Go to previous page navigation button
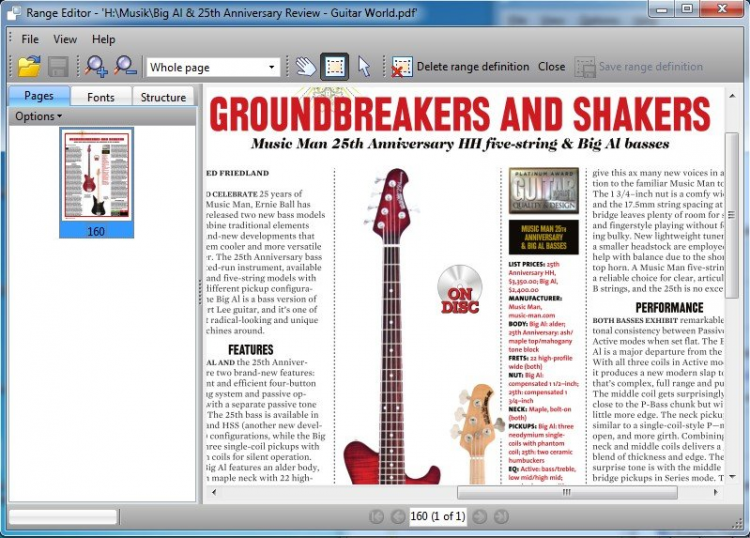The height and width of the screenshot is (538, 750). [x=397, y=516]
